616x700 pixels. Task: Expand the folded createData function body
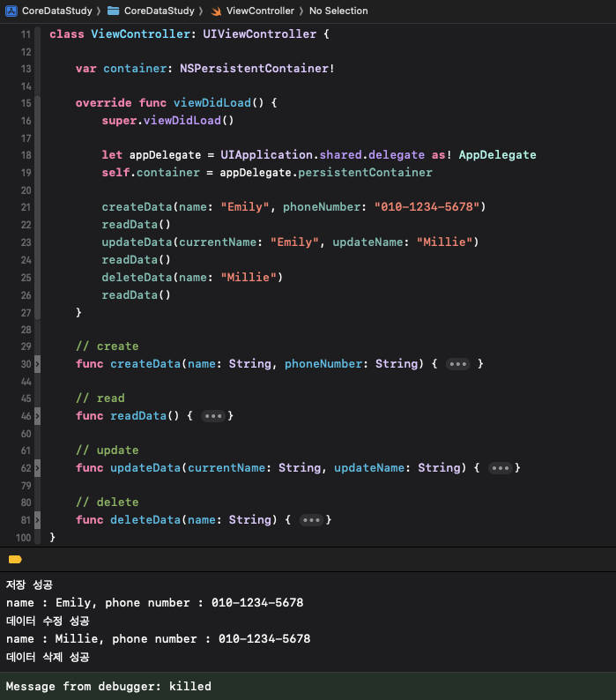click(457, 364)
